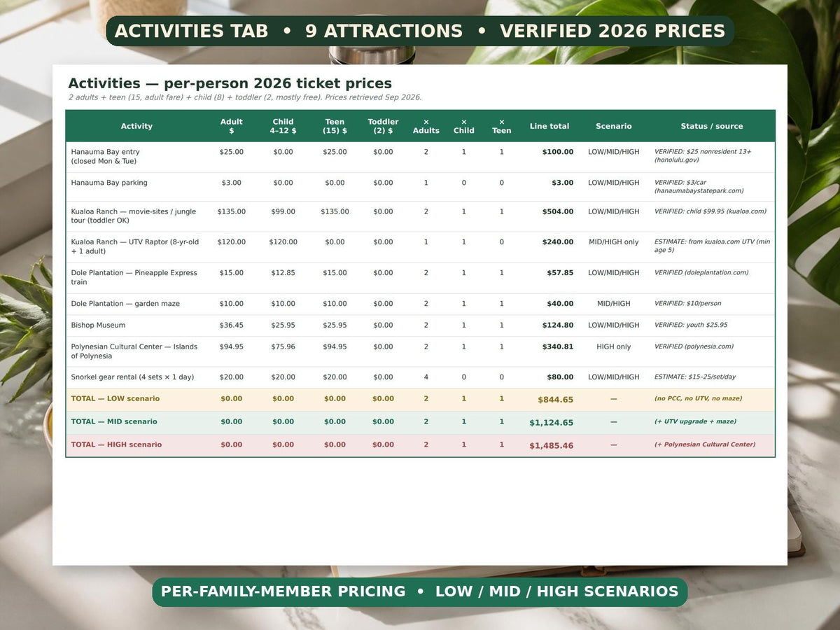Viewport: 840px width, 630px height.
Task: Click the "(+ UTV upgrade + maze)" note
Action: pyautogui.click(x=695, y=422)
